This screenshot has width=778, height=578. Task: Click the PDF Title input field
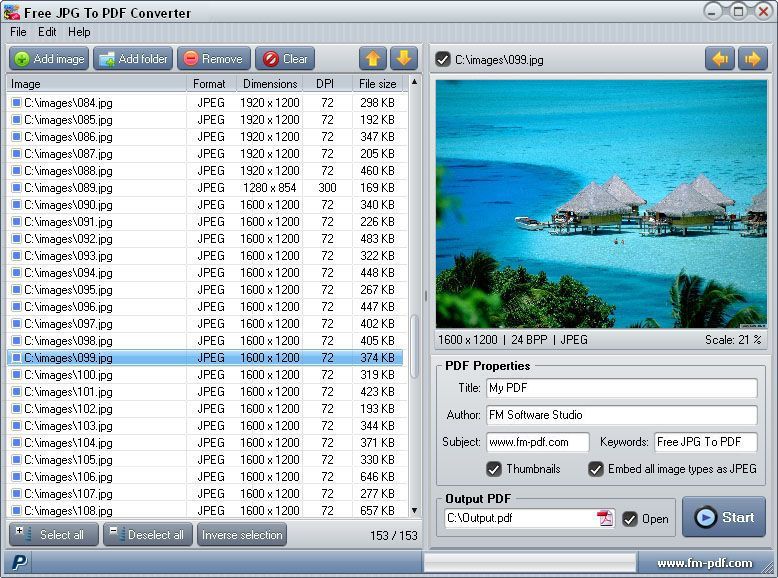pyautogui.click(x=620, y=388)
